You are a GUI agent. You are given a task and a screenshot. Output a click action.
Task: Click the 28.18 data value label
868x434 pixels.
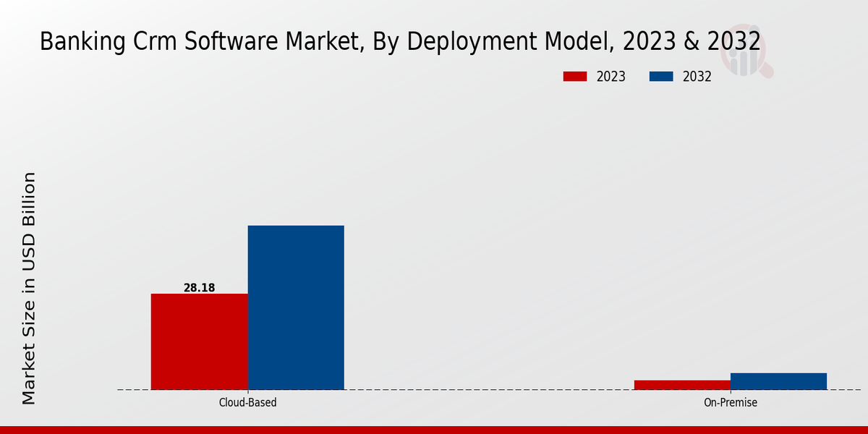[199, 288]
